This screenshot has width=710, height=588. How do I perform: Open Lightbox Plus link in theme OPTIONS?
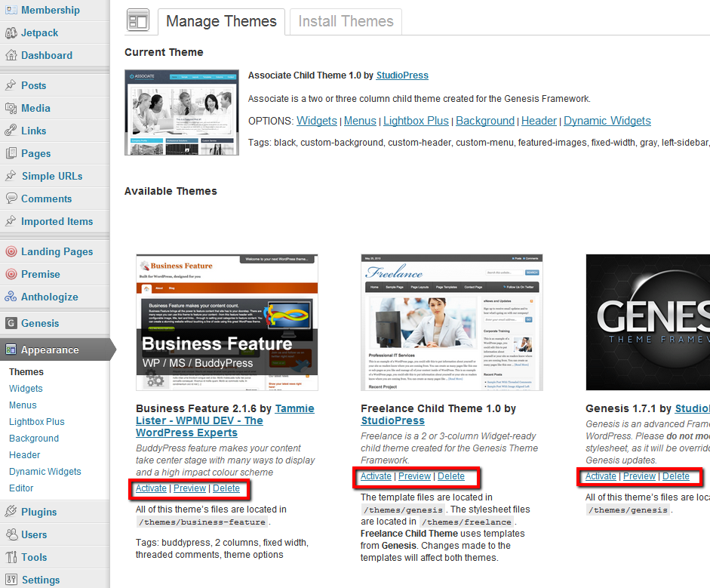pyautogui.click(x=416, y=121)
